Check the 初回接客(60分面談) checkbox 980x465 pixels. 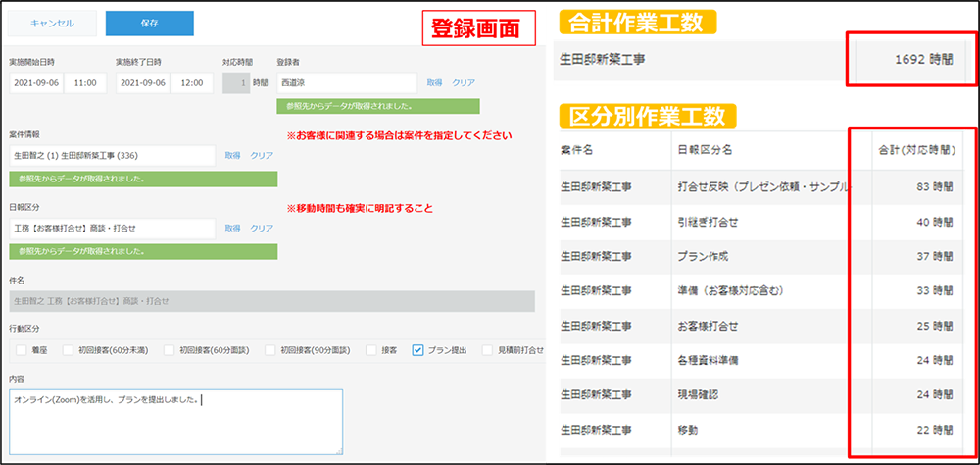click(169, 350)
